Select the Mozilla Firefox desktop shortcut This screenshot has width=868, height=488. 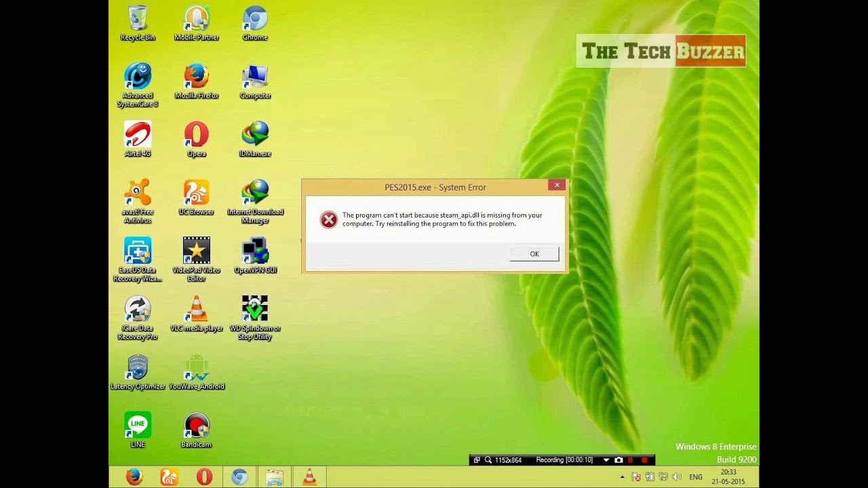point(197,81)
